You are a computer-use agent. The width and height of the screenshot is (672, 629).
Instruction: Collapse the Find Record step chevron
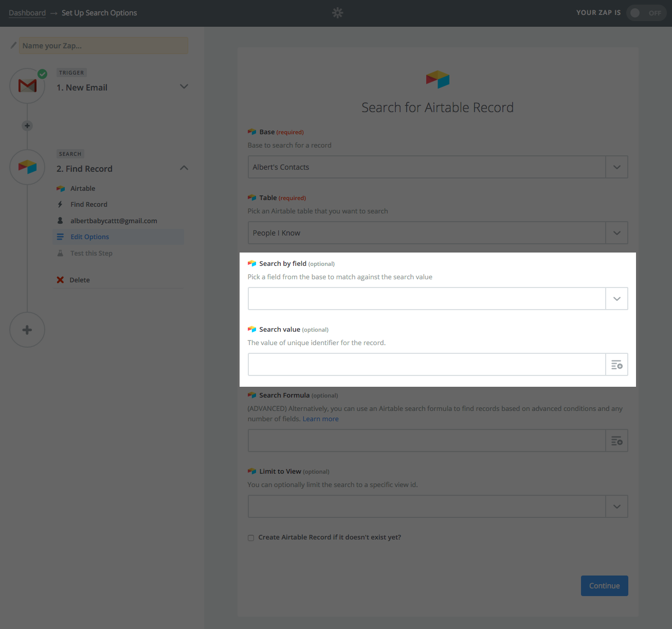(184, 168)
